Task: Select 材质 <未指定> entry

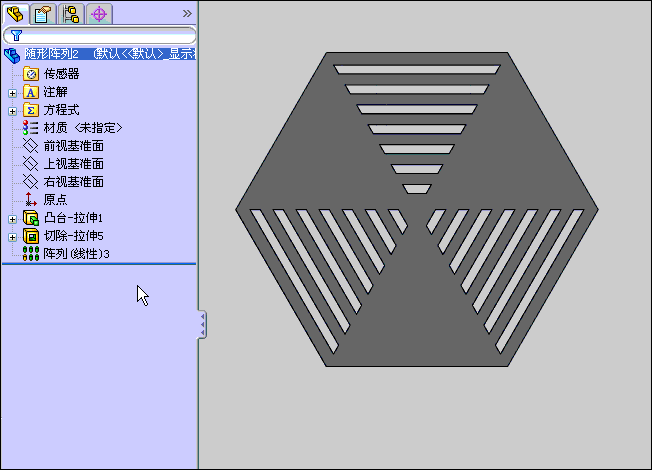Action: (x=83, y=128)
